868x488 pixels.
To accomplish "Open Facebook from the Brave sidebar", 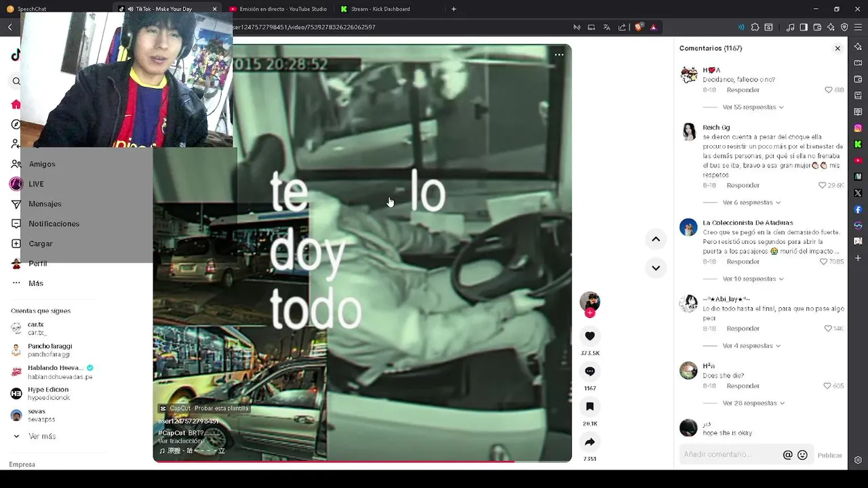I will 858,209.
